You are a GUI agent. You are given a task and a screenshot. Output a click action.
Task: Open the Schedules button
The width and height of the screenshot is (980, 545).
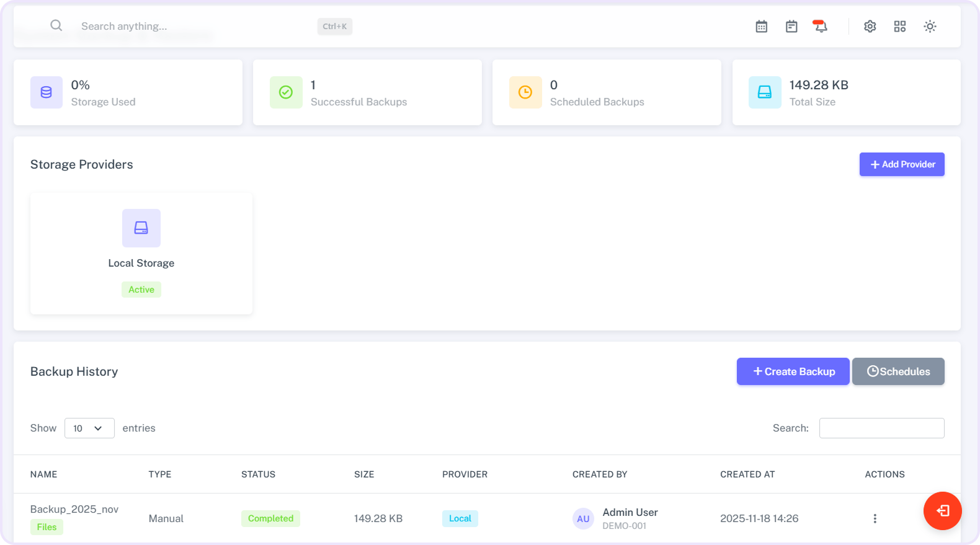click(898, 371)
